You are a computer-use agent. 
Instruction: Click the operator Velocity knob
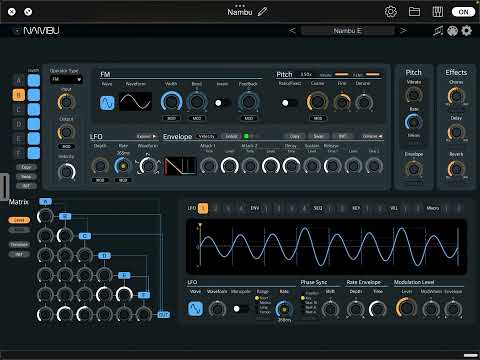67,172
